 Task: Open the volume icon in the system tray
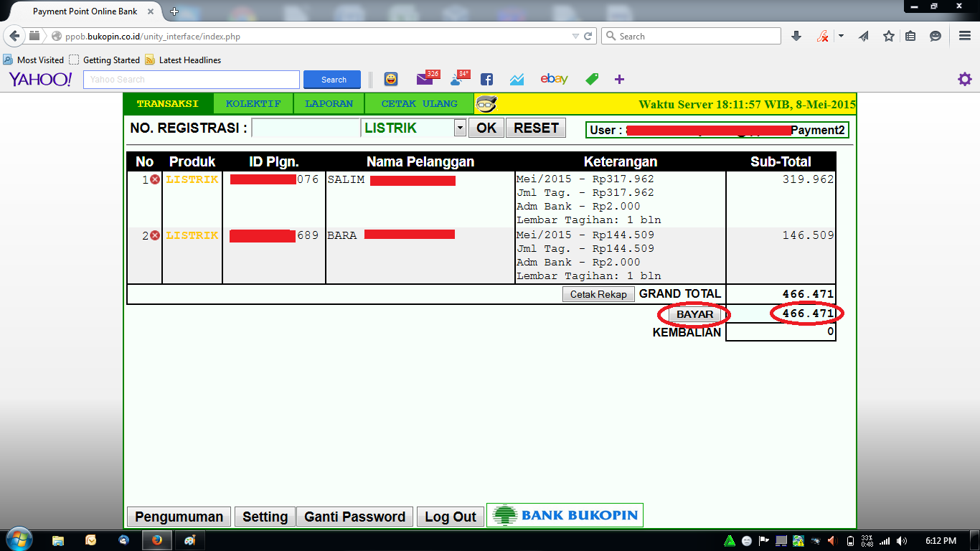point(901,539)
